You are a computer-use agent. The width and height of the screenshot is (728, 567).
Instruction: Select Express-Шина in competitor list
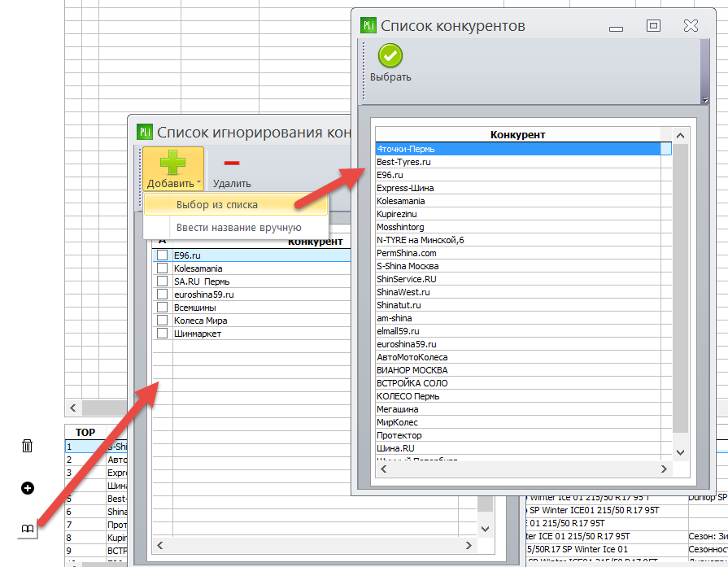[523, 188]
